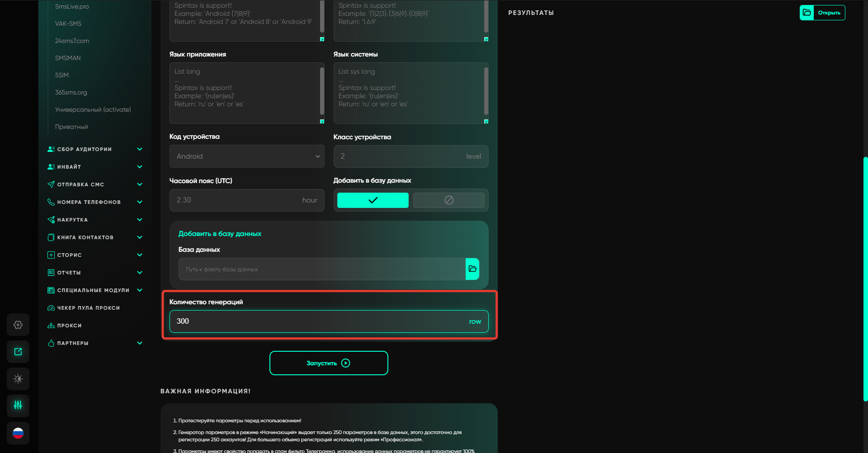
Task: Open the Код устройства Android dropdown
Action: coord(247,156)
